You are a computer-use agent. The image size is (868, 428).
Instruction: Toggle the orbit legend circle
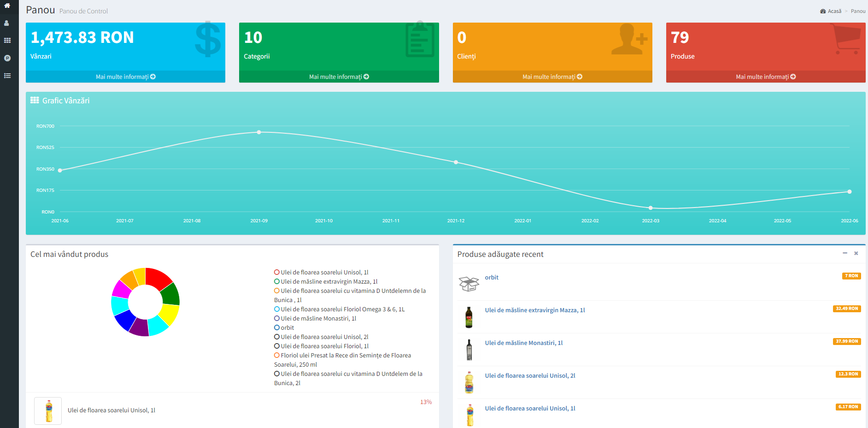pyautogui.click(x=277, y=327)
